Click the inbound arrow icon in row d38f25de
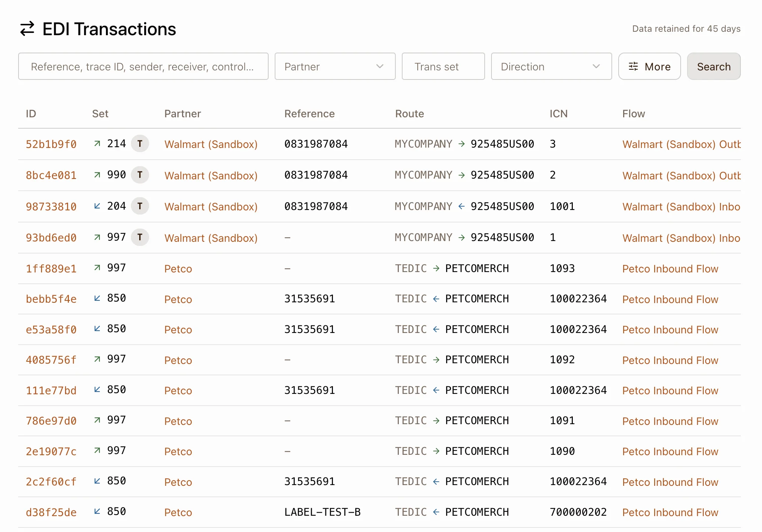Viewport: 762px width, 532px height. click(97, 512)
